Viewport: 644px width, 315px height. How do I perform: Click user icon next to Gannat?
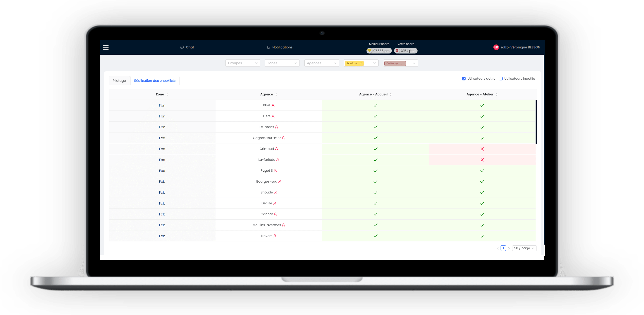275,214
